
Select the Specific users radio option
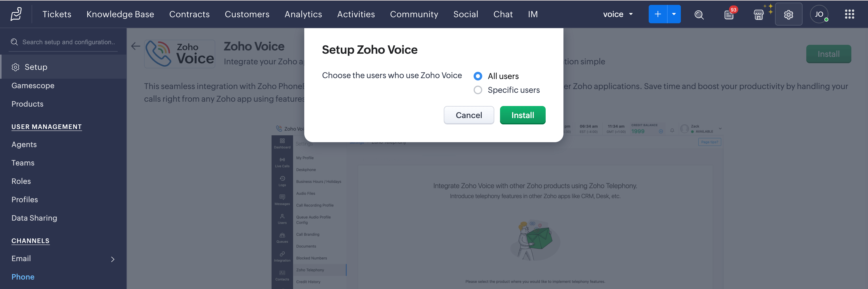pos(477,90)
